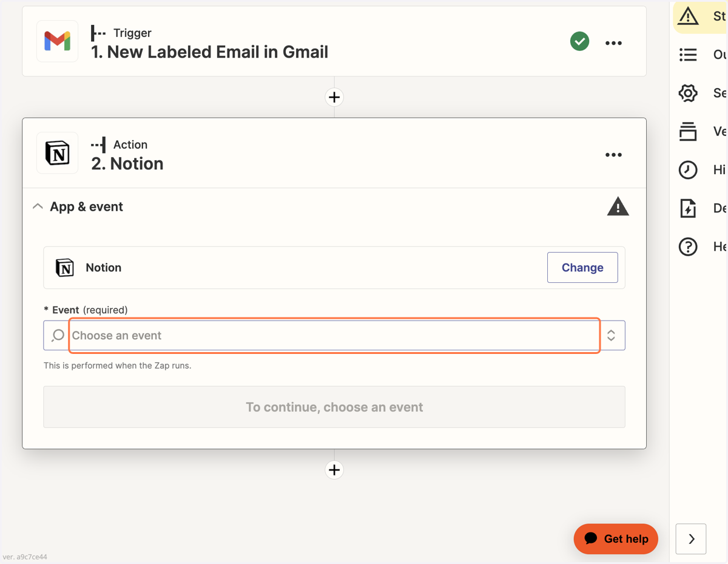Click the Event (required) label
This screenshot has height=564, width=728.
86,310
